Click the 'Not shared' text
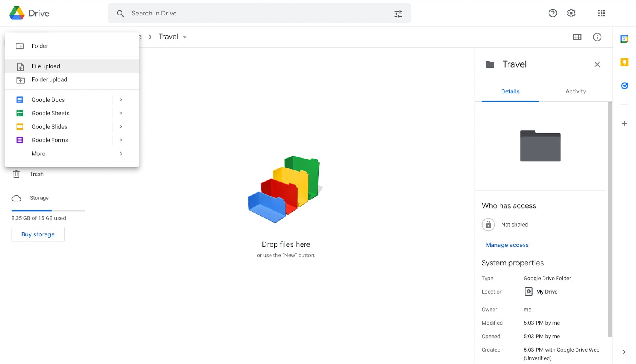The image size is (636, 364). [x=514, y=225]
